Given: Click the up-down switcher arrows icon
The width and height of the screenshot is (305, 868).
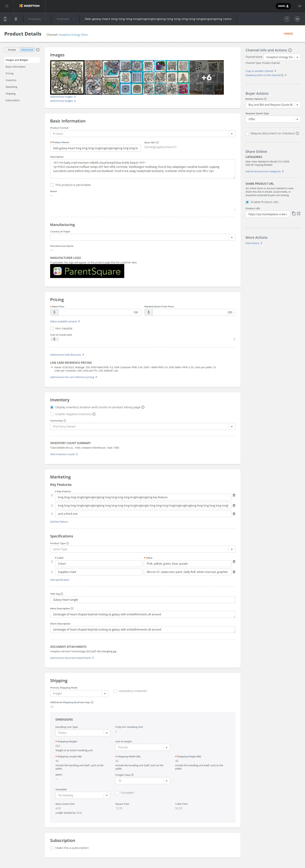Looking at the screenshot, I should (5, 19).
